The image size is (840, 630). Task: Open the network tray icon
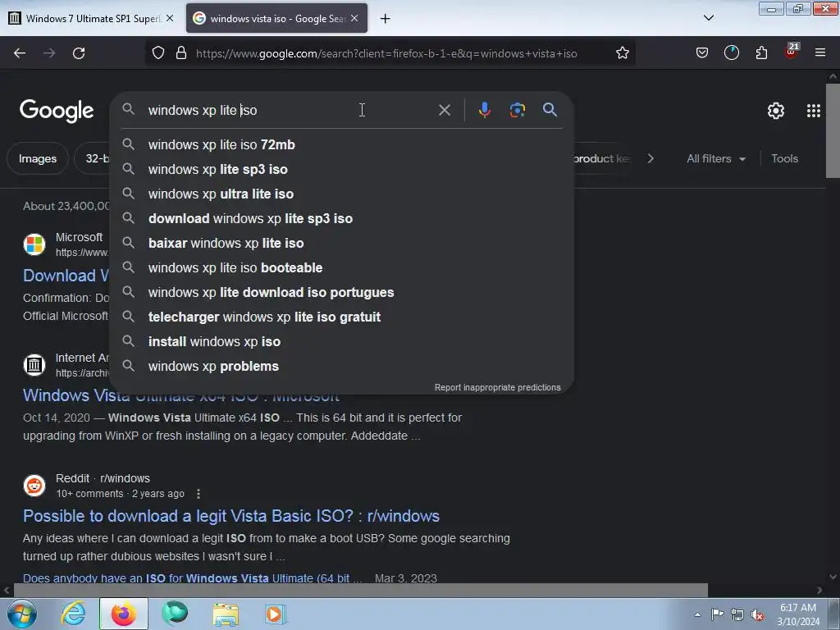[x=737, y=615]
